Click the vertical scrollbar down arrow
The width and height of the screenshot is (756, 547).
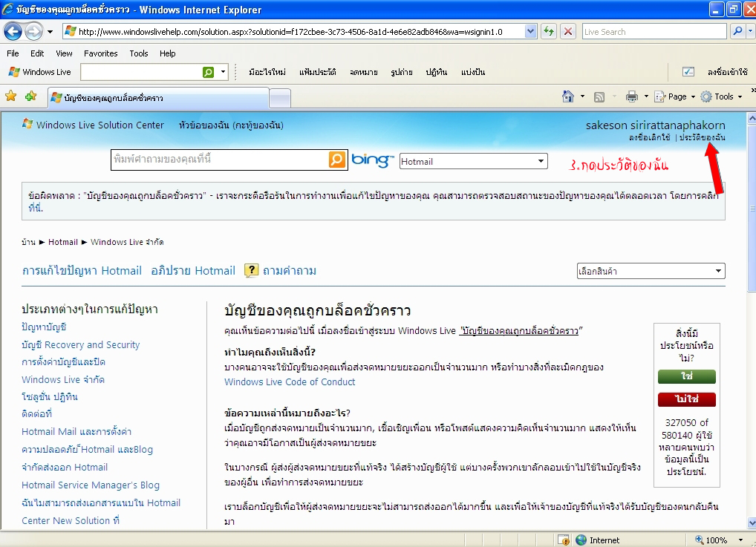[x=752, y=523]
